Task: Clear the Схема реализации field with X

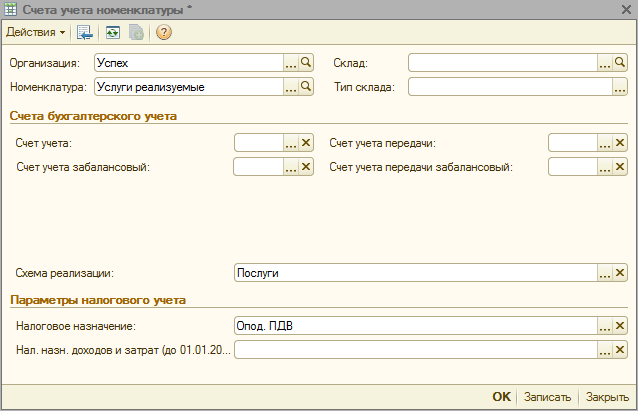Action: pyautogui.click(x=620, y=272)
